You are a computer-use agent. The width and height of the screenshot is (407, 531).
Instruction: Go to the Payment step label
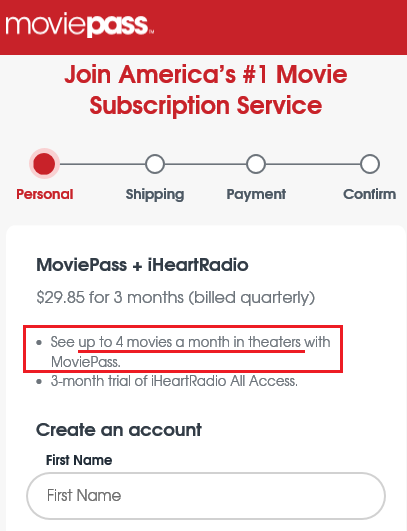256,195
